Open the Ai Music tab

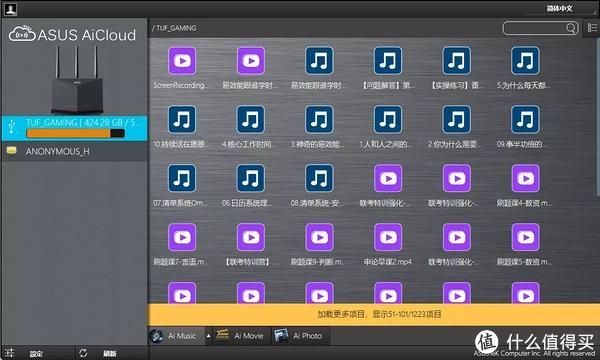tap(176, 336)
